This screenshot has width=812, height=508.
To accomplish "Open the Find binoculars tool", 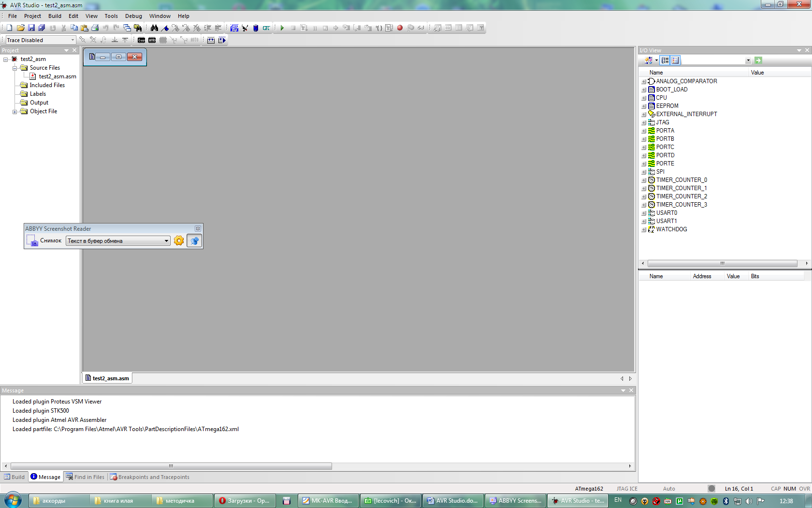I will 154,28.
